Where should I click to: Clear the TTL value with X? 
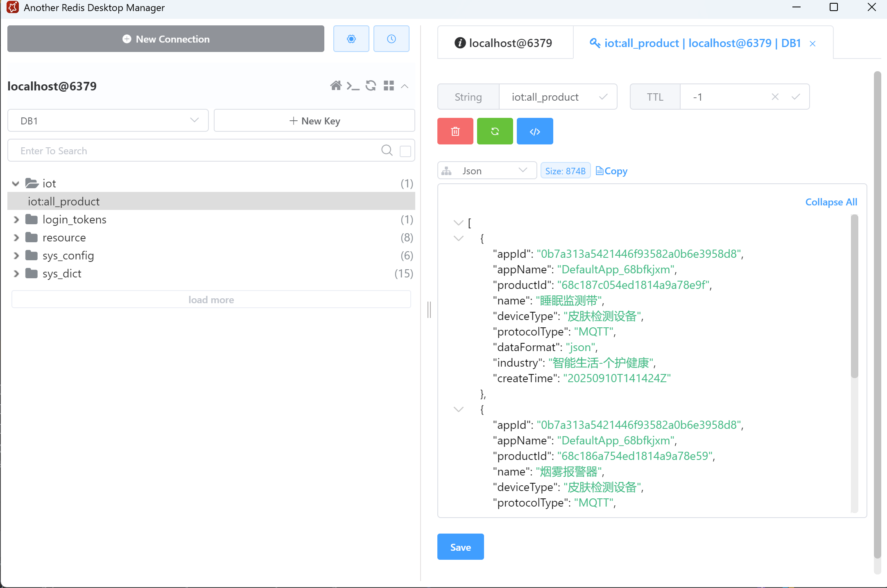click(x=775, y=97)
